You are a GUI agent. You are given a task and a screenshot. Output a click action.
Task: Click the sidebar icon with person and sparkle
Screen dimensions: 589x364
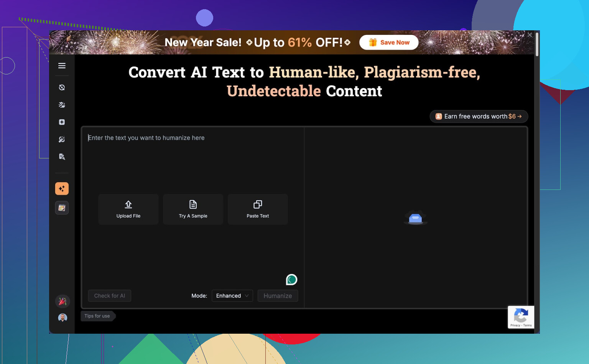pyautogui.click(x=62, y=105)
